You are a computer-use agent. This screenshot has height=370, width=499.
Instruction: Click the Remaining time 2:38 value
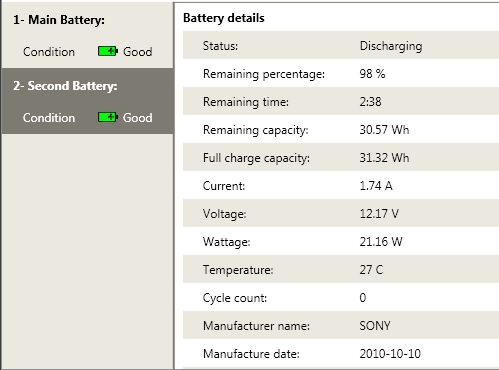pos(370,102)
